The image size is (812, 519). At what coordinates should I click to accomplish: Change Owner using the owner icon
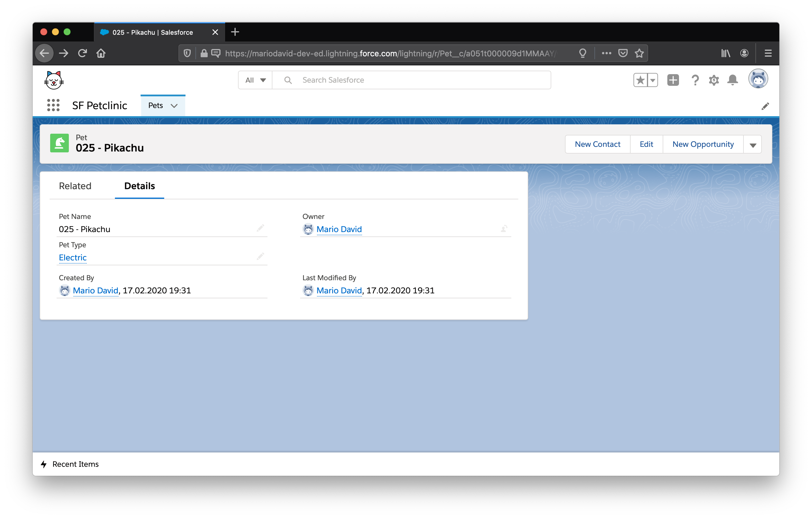click(504, 229)
